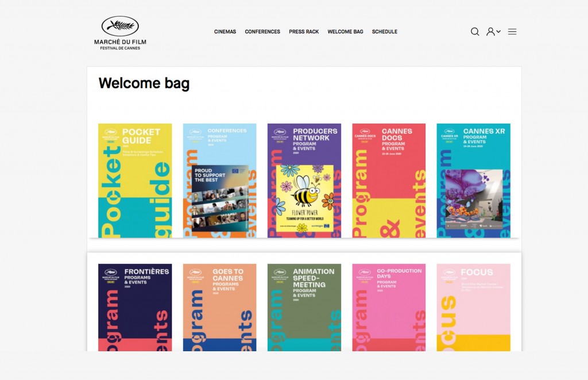Image resolution: width=588 pixels, height=380 pixels.
Task: Open the user account icon
Action: tap(490, 32)
